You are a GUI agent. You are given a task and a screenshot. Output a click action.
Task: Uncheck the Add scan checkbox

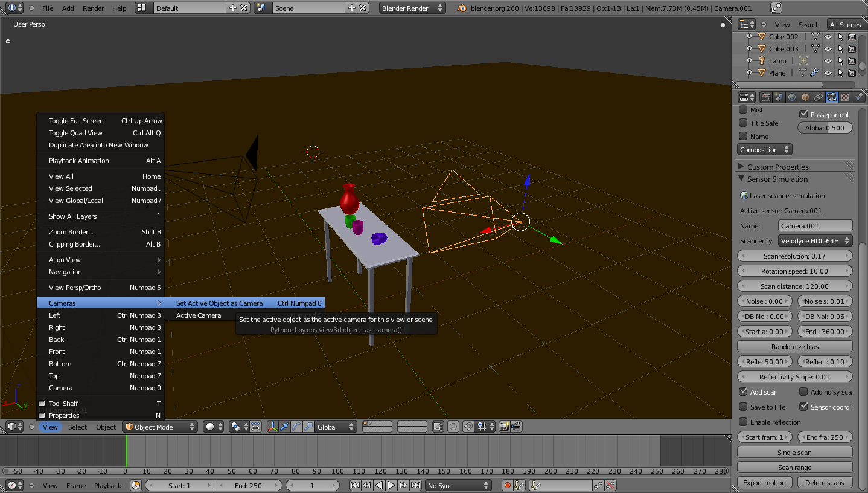pos(743,391)
